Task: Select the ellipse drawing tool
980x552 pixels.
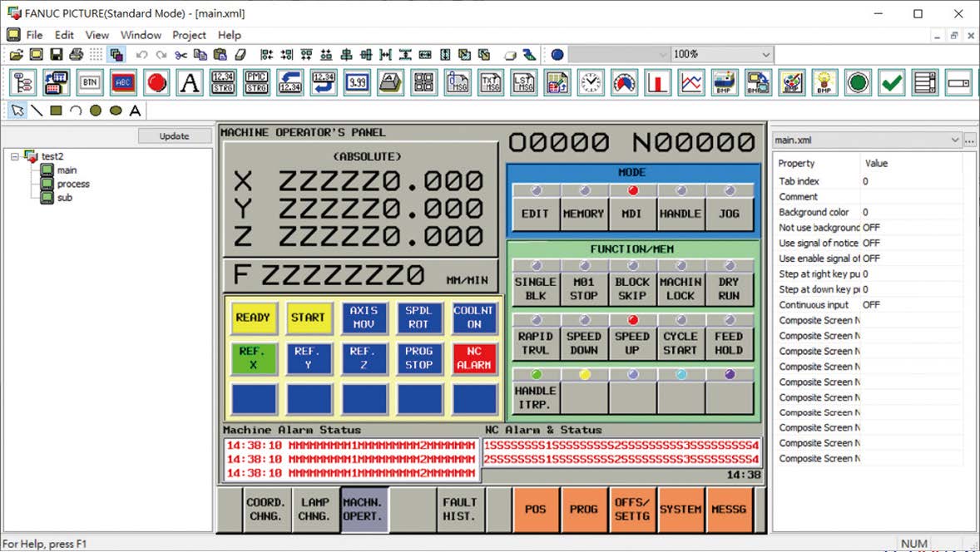Action: point(116,111)
